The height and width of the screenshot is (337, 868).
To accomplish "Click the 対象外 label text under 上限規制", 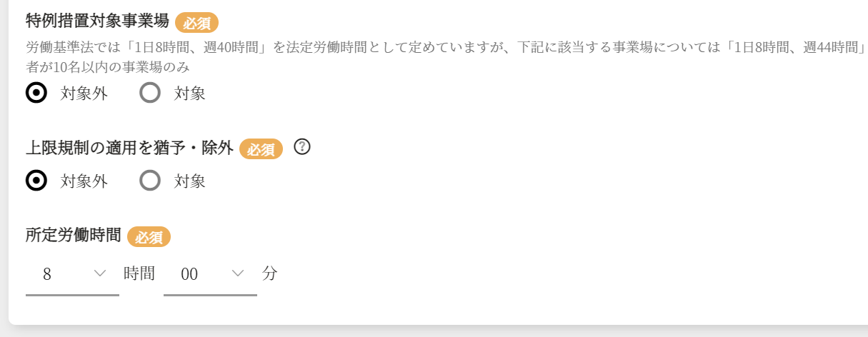I will point(84,181).
